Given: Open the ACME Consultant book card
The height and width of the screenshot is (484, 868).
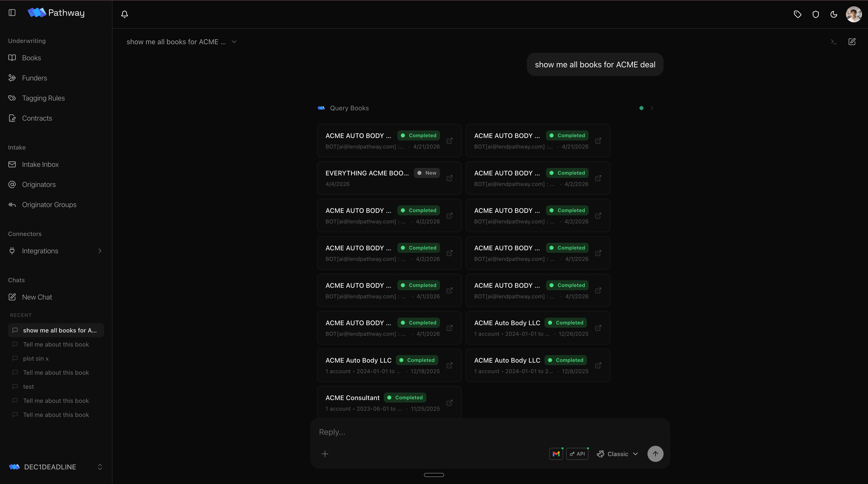Looking at the screenshot, I should click(389, 402).
